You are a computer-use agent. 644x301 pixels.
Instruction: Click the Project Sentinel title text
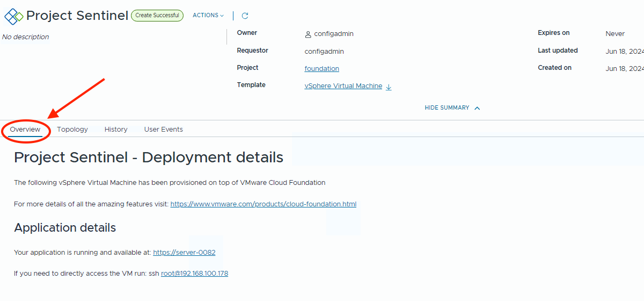pyautogui.click(x=77, y=16)
